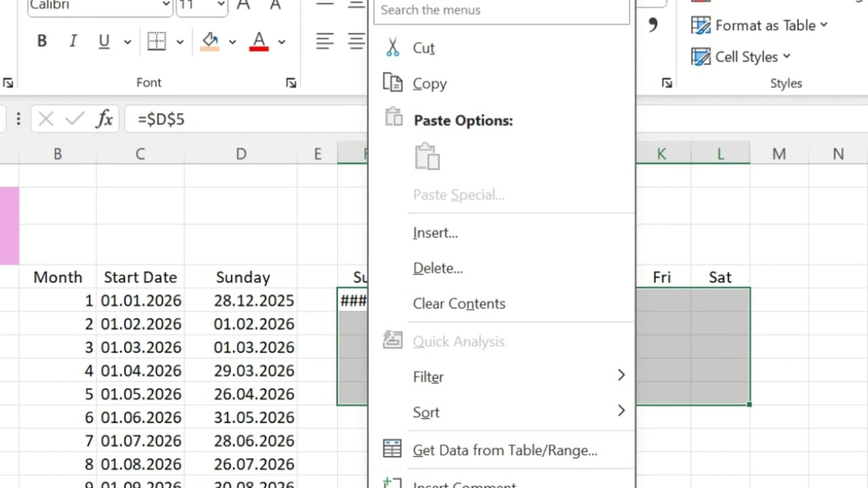Select column D header
The width and height of the screenshot is (868, 488).
tap(241, 154)
